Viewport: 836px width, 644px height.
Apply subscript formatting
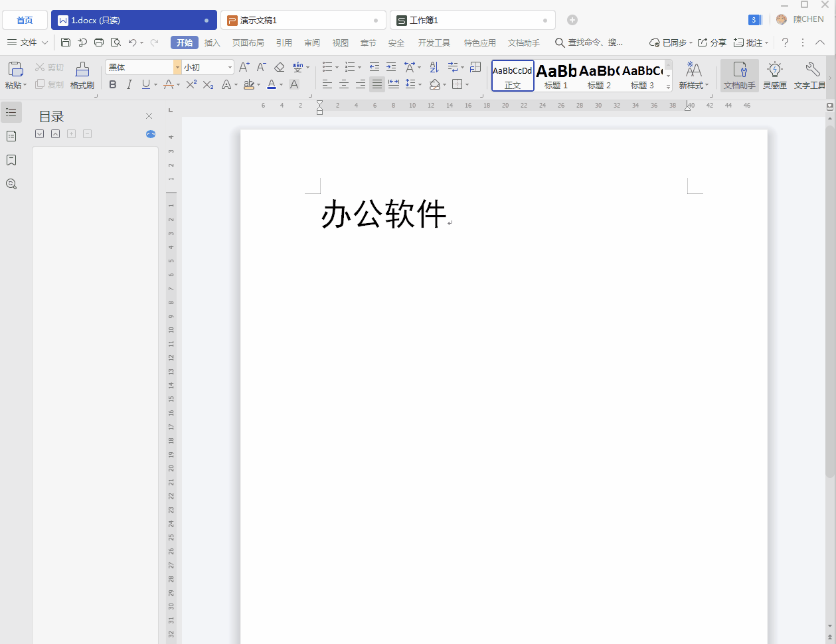coord(208,84)
